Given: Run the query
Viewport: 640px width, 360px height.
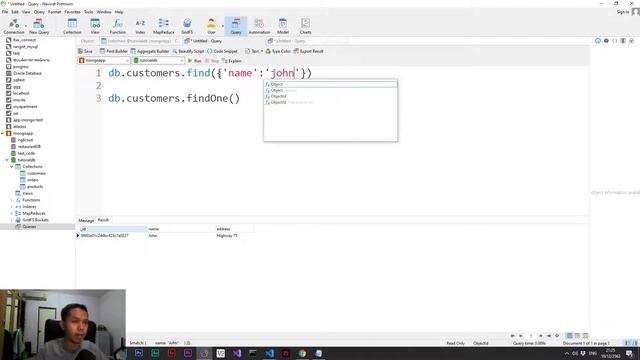Looking at the screenshot, I should [x=194, y=60].
